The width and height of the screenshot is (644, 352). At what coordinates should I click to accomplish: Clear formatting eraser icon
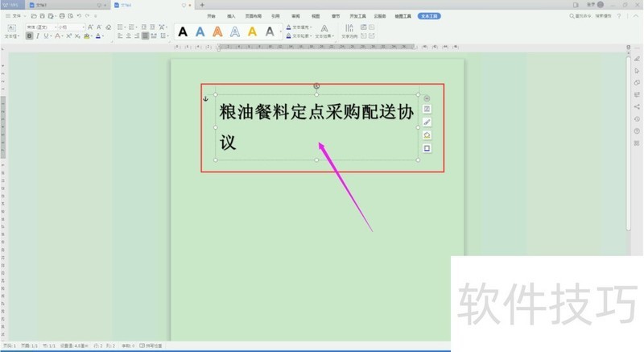point(108,27)
